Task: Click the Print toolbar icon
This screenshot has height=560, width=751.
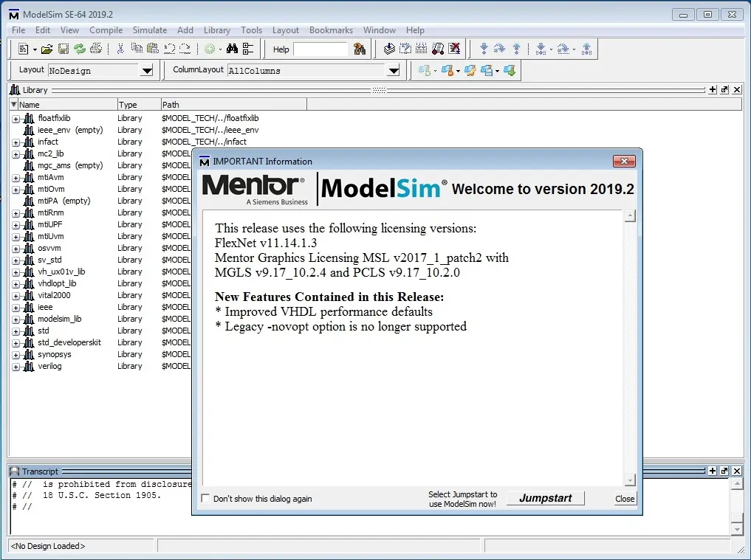Action: click(x=96, y=49)
